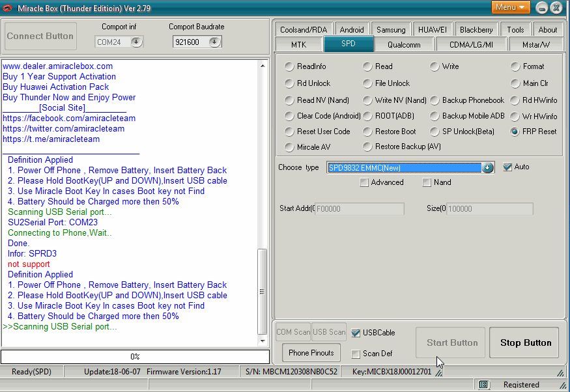The image size is (570, 392).
Task: Switch to the Qualcomm tab
Action: [x=404, y=45]
